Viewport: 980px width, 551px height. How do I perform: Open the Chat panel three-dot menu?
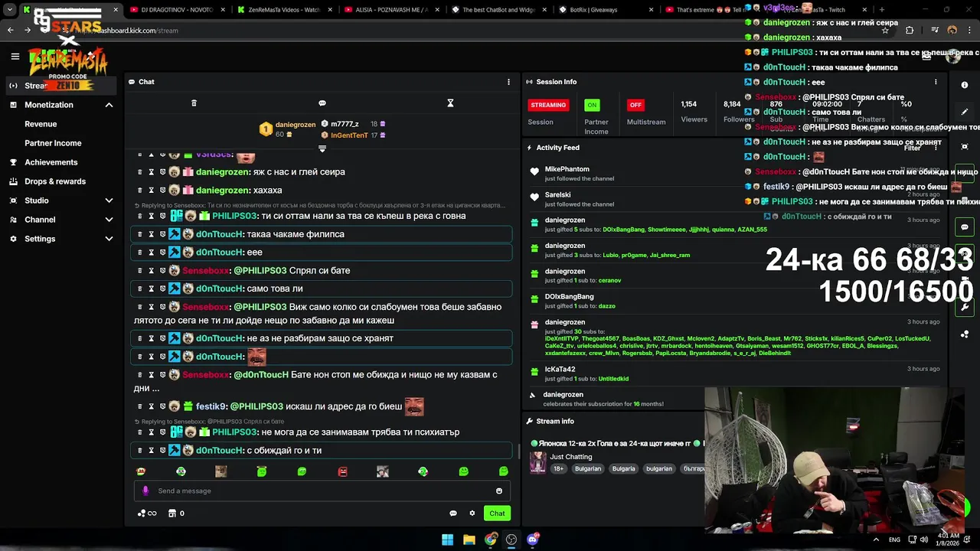coord(508,82)
